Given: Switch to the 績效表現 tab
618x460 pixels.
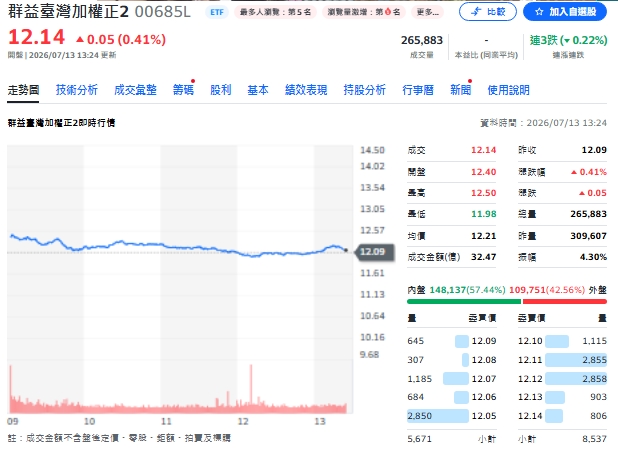Looking at the screenshot, I should pos(306,90).
